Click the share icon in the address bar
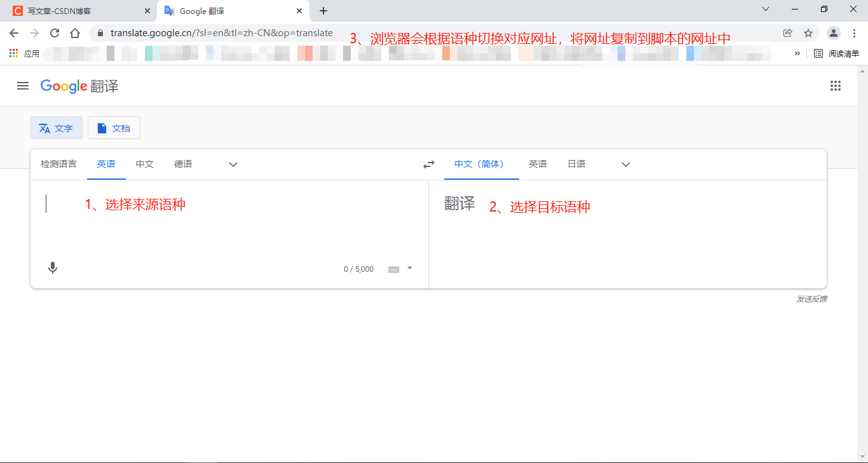Image resolution: width=868 pixels, height=463 pixels. coord(788,32)
